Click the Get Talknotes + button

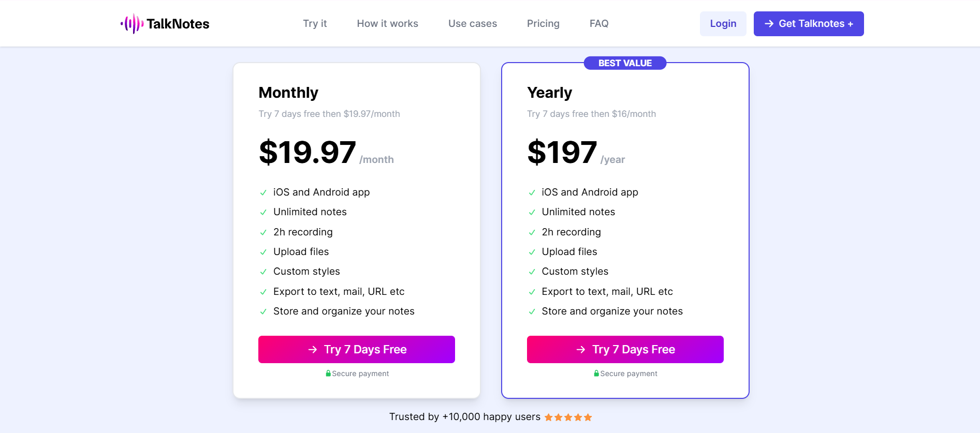(808, 23)
